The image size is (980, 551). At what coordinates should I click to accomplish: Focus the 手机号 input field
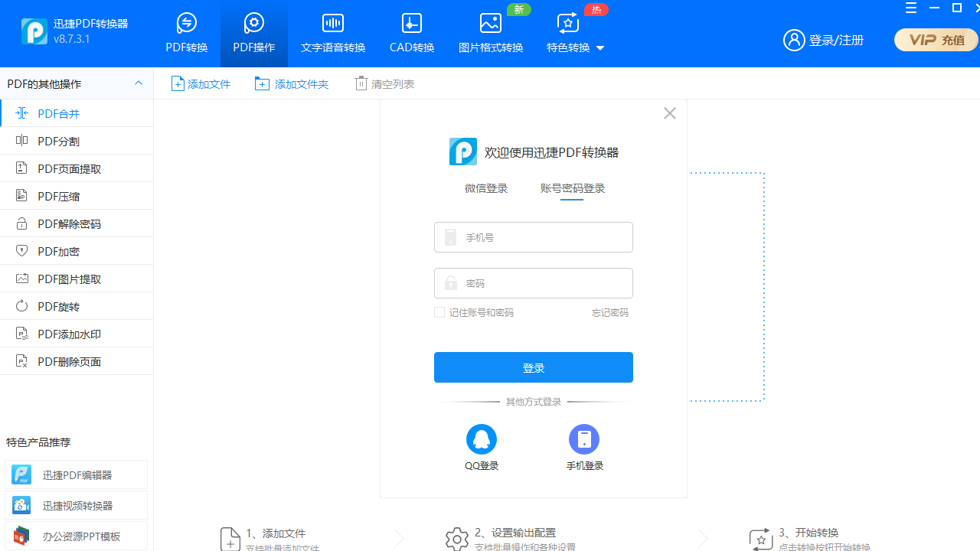click(534, 237)
